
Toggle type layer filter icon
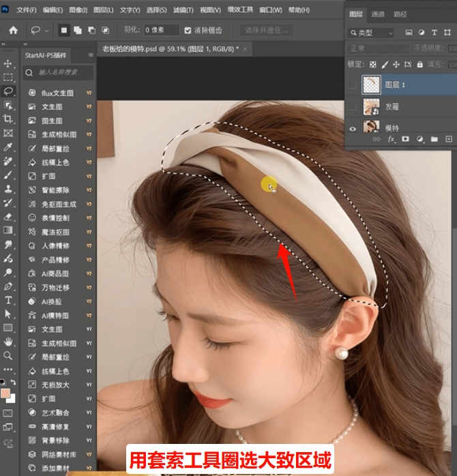click(434, 33)
